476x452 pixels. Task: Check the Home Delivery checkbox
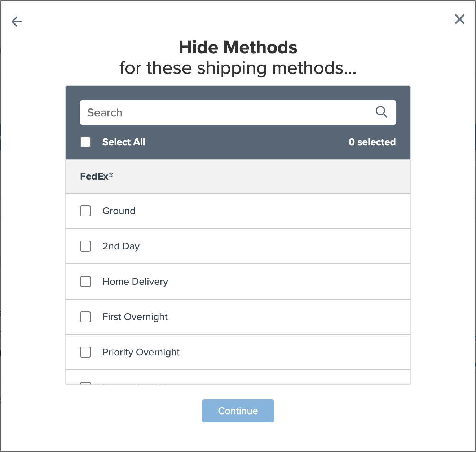tap(85, 282)
